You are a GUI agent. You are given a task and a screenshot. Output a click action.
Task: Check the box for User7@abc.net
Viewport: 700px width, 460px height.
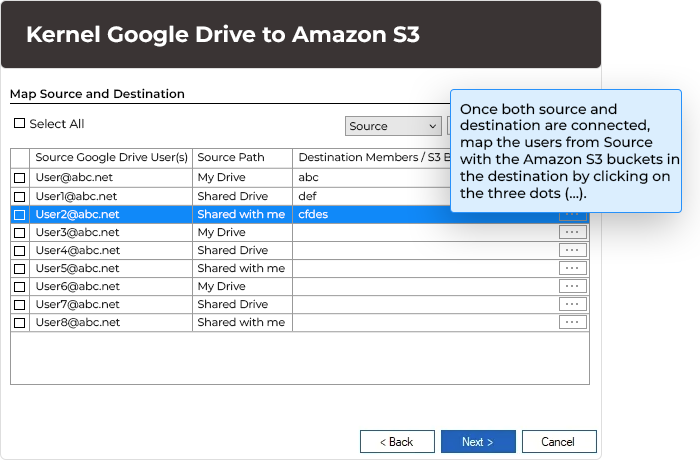coord(20,305)
